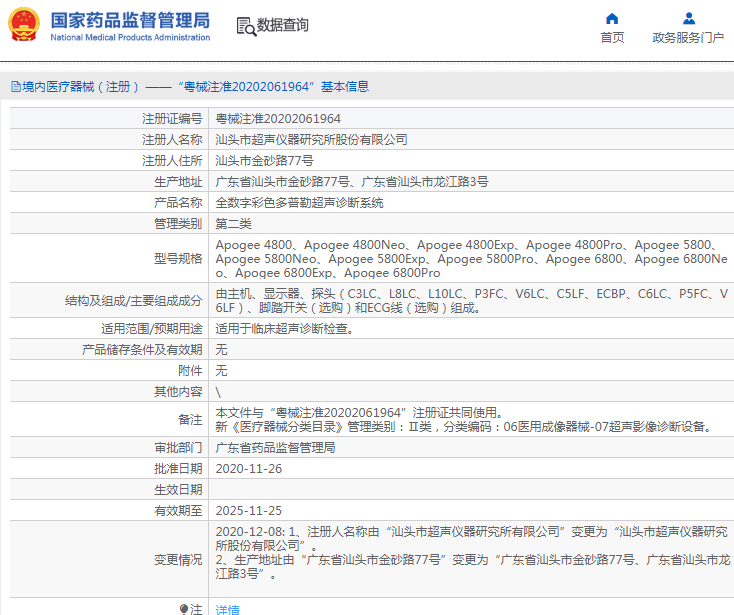Select the backslash value of 其他内容
Screen dimensions: 734x615
(x=218, y=392)
